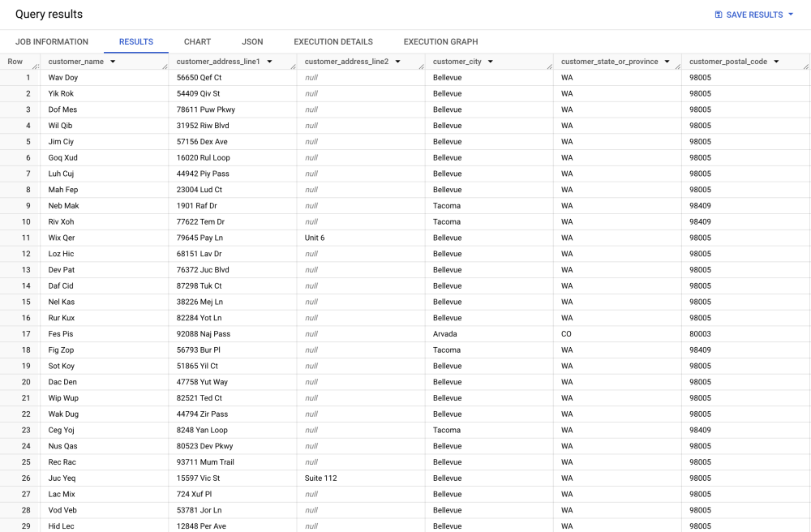The width and height of the screenshot is (811, 532).
Task: Select the name 'Neb Mak'
Action: (x=63, y=206)
